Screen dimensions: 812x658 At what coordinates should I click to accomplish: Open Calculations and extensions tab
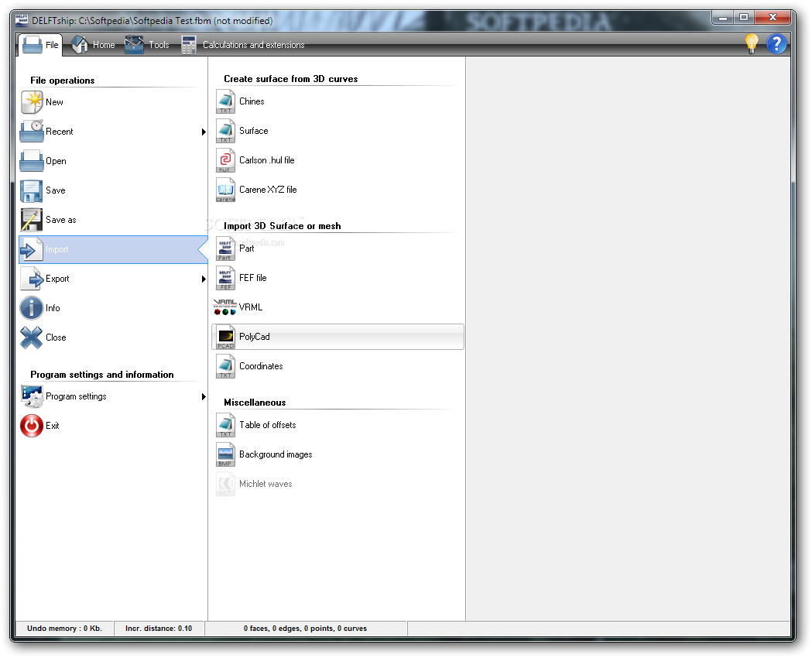pos(243,45)
